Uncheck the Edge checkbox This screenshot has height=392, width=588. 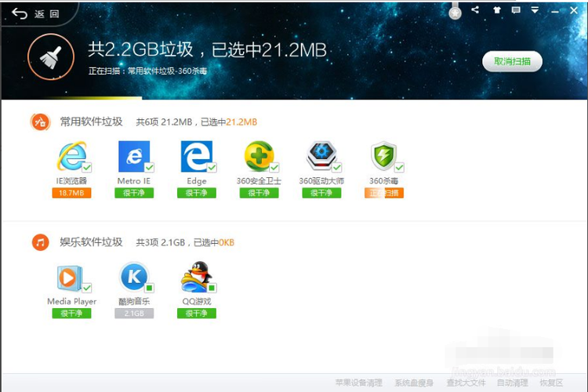point(212,167)
